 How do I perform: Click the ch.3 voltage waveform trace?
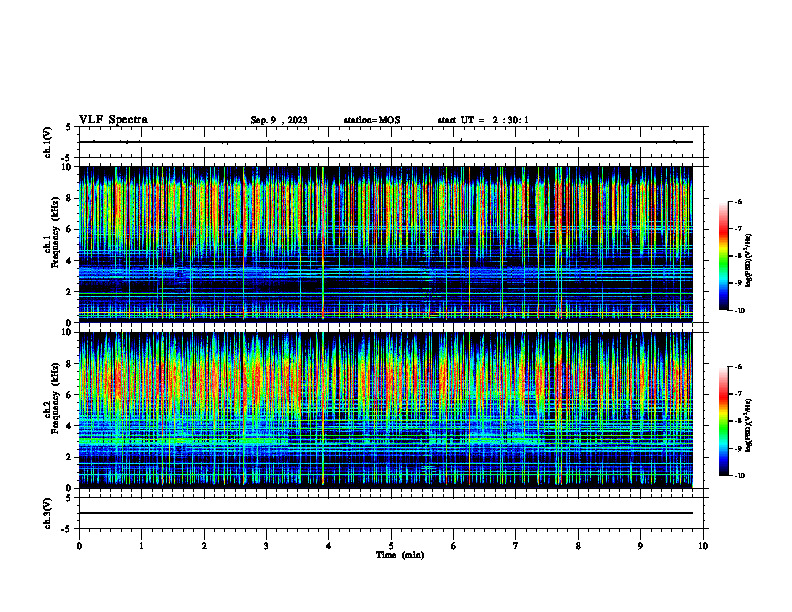click(385, 513)
